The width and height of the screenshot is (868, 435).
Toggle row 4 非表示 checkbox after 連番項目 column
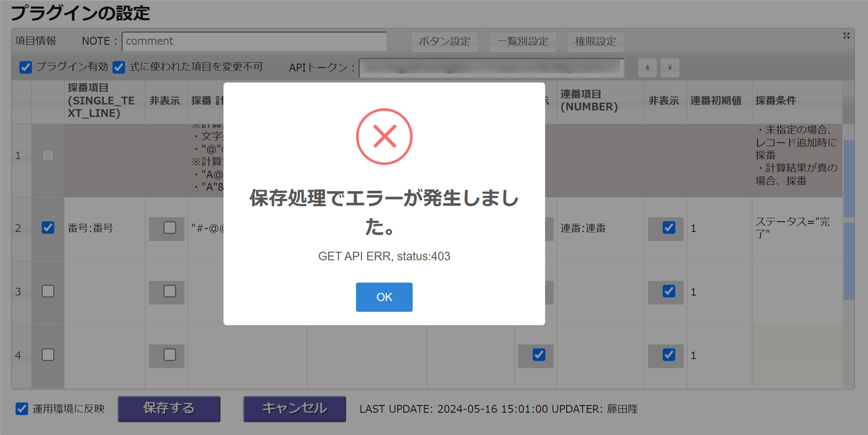pos(668,355)
